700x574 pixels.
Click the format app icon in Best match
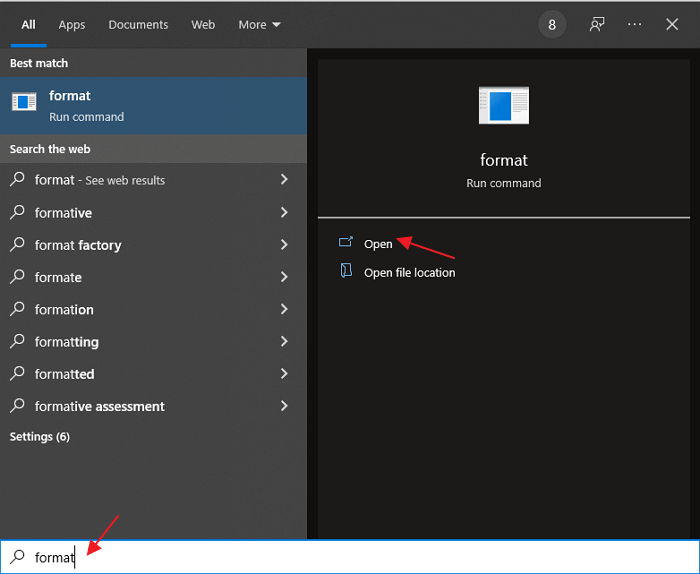24,102
